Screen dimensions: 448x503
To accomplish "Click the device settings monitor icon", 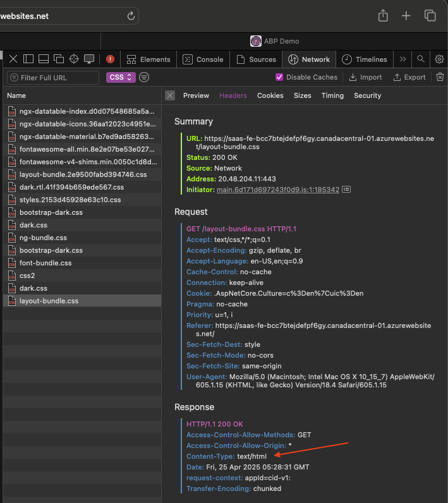I will 89,59.
